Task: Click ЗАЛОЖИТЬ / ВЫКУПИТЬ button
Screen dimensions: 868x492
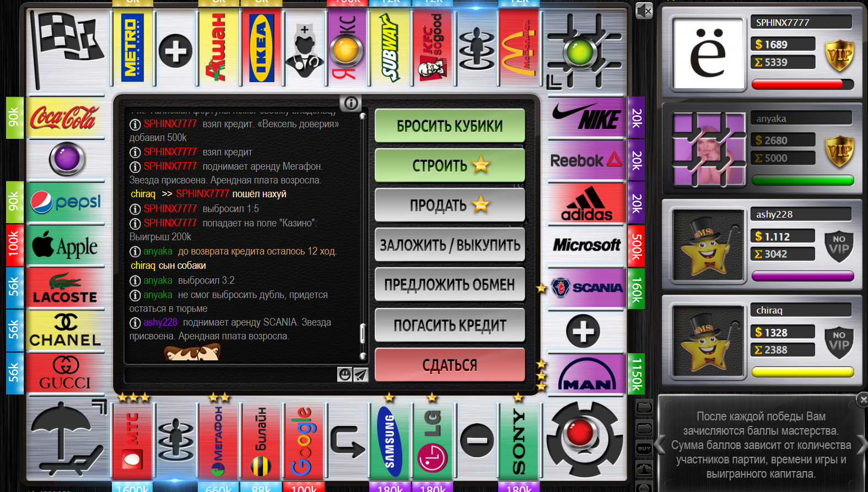Action: (450, 245)
